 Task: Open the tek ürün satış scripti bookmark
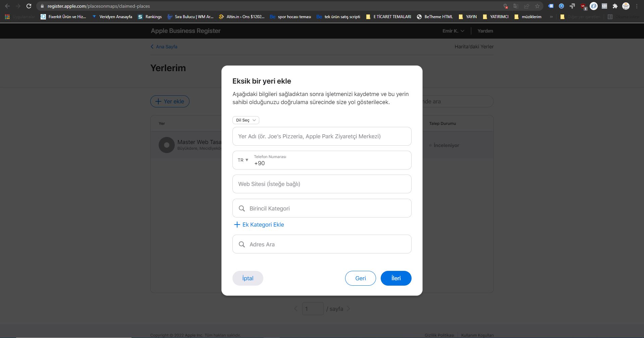(x=338, y=16)
